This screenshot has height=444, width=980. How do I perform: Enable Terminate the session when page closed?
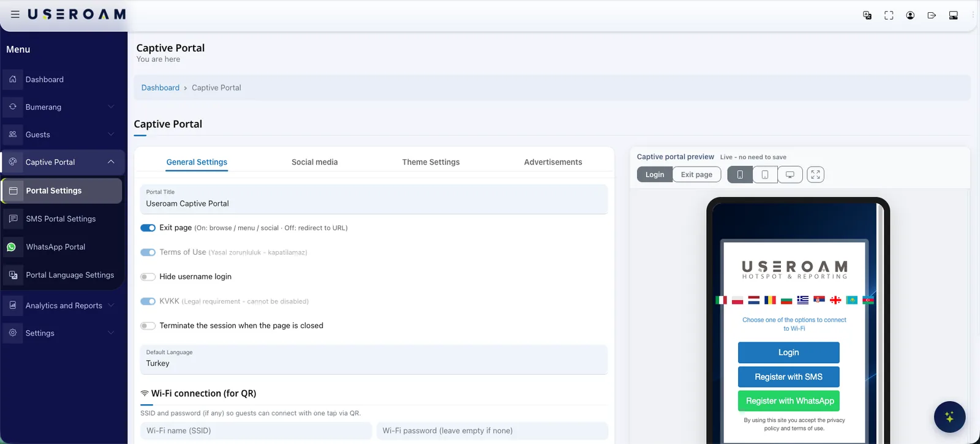(x=148, y=326)
